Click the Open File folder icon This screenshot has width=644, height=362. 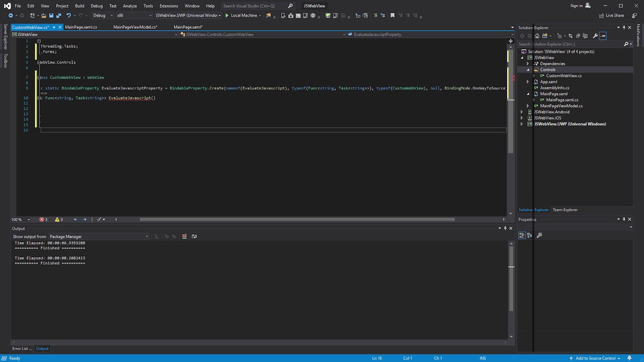pos(44,16)
